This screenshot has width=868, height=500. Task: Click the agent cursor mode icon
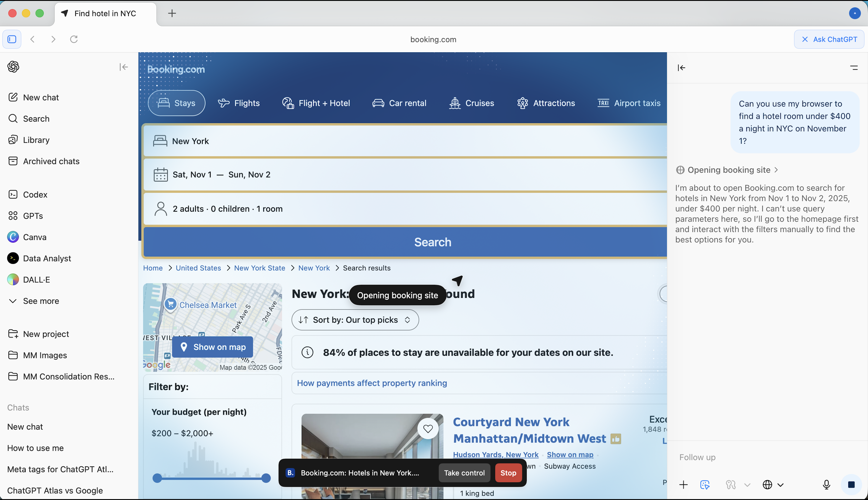point(705,485)
